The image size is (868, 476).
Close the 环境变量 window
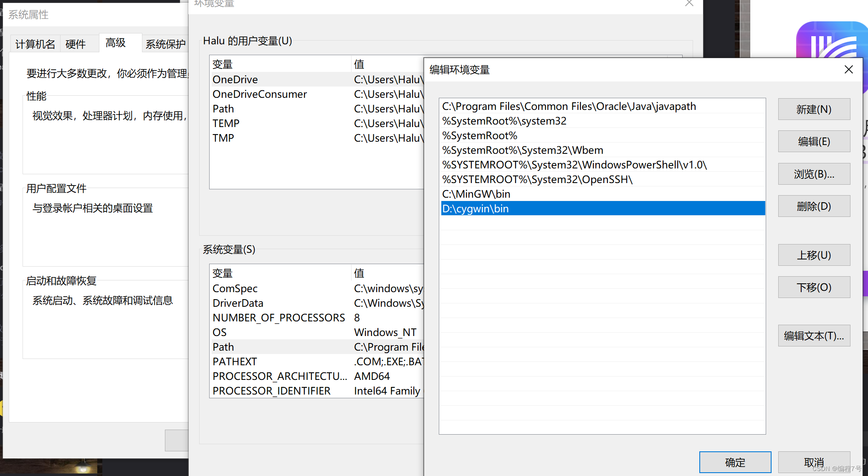point(689,3)
